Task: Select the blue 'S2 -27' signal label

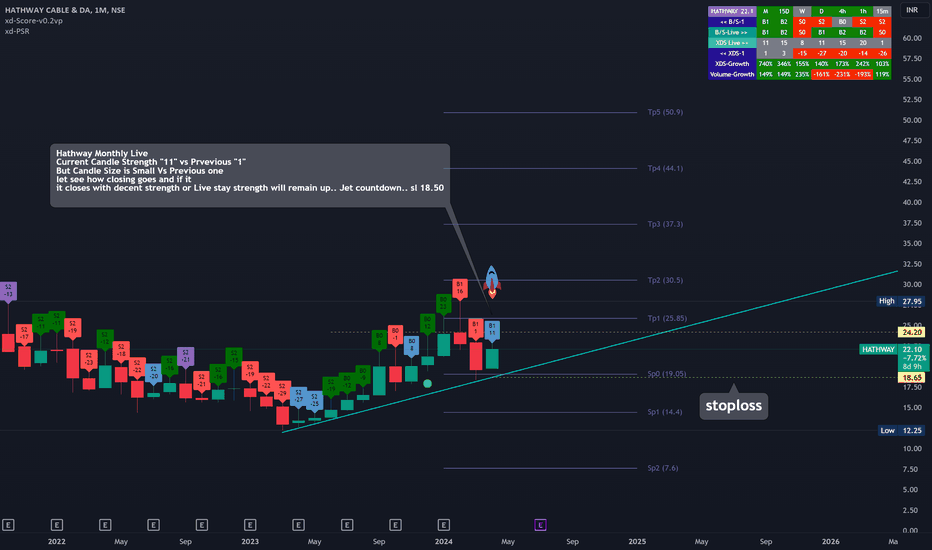Action: 298,397
